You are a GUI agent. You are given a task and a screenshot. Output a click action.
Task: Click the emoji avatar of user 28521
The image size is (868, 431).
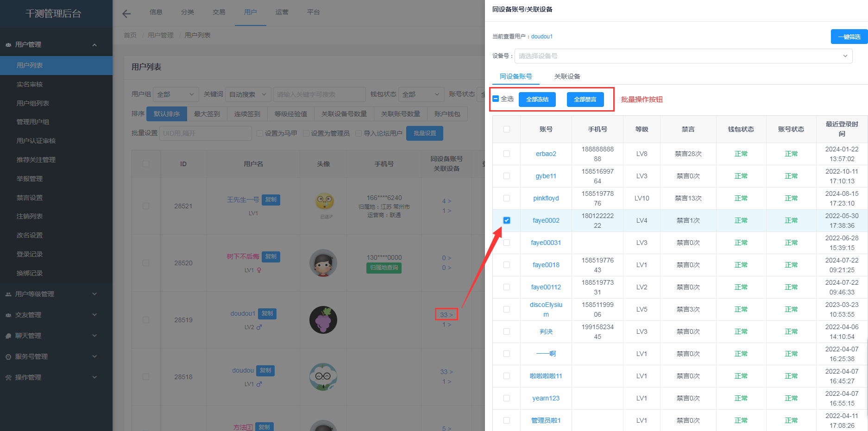click(x=325, y=202)
